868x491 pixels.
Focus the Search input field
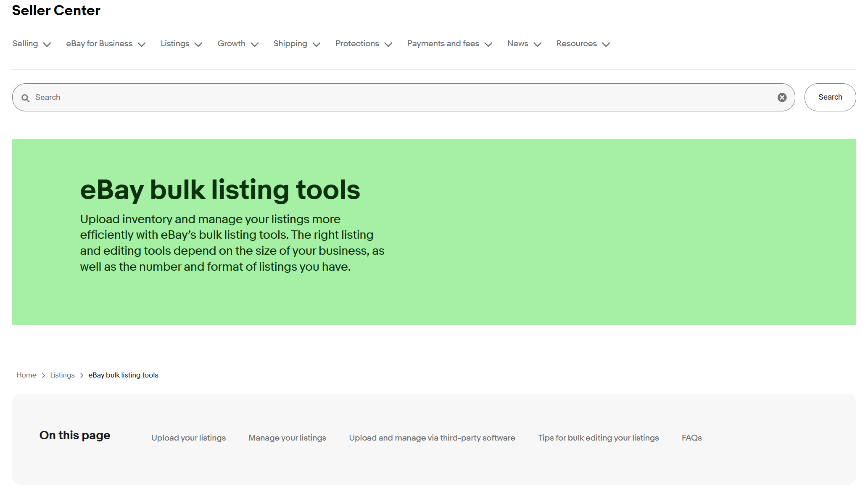[x=404, y=98]
